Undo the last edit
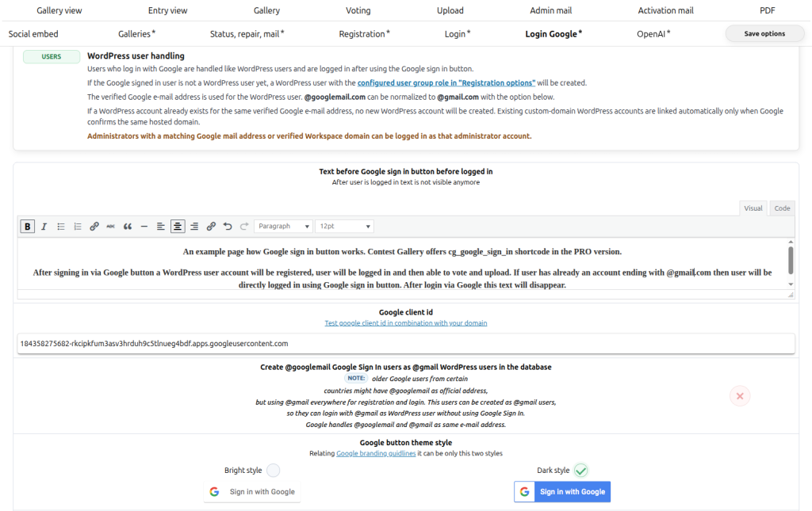The height and width of the screenshot is (511, 812). pos(228,227)
